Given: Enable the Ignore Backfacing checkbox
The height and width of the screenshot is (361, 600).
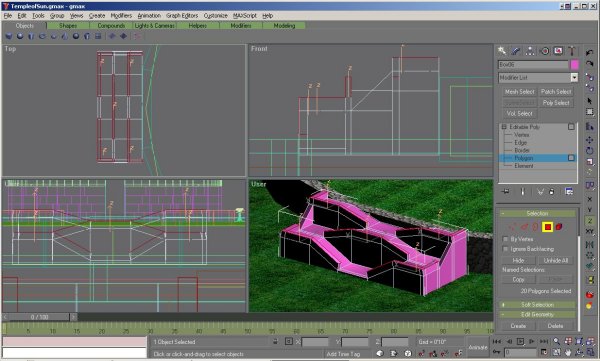Looking at the screenshot, I should click(505, 249).
